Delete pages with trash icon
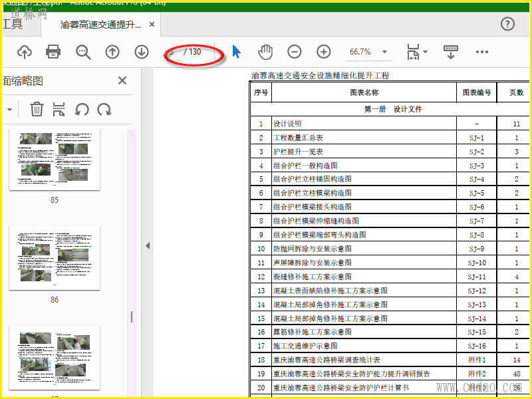This screenshot has width=532, height=399. tap(37, 109)
